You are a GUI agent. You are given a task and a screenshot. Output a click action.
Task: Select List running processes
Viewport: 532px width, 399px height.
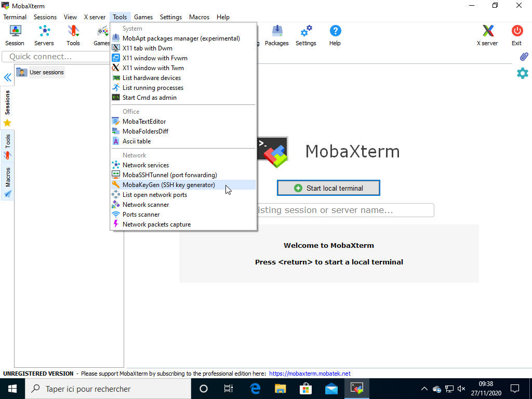click(x=183, y=87)
